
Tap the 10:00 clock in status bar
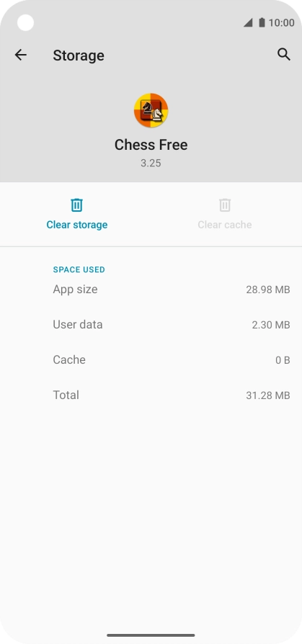(x=281, y=22)
